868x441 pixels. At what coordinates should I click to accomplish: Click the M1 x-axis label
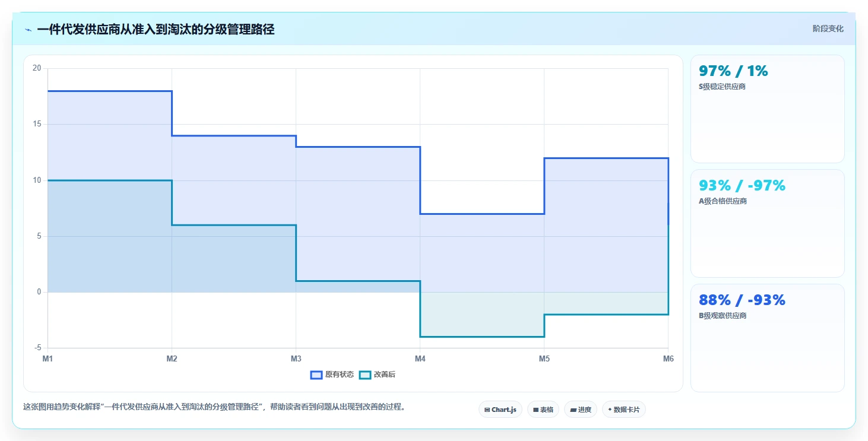point(47,358)
